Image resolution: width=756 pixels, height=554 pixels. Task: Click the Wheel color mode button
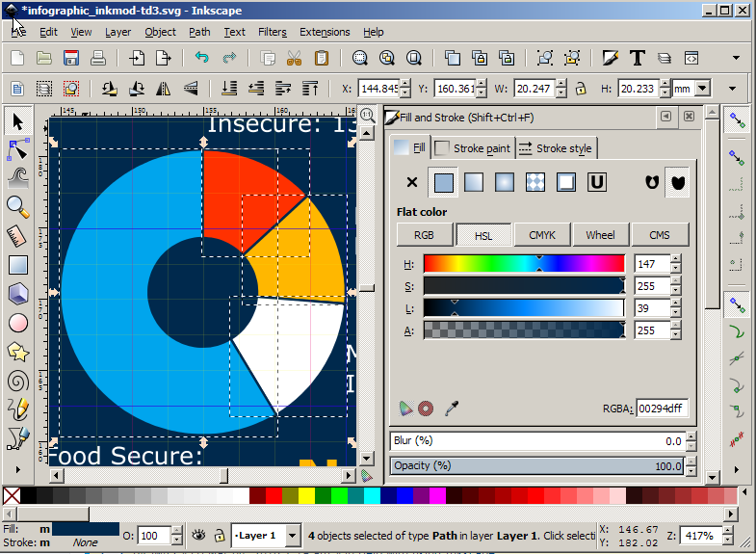coord(600,234)
